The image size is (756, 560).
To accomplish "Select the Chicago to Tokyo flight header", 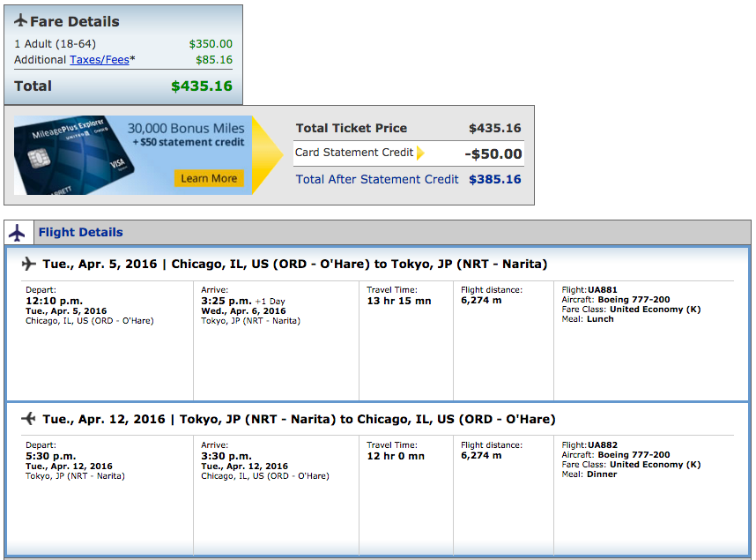I will [x=294, y=264].
